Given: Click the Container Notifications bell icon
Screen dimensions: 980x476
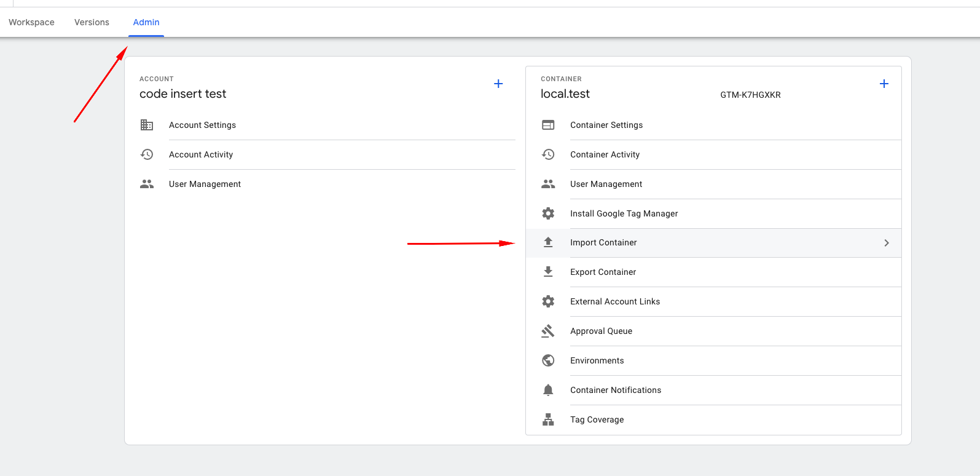Looking at the screenshot, I should [548, 390].
